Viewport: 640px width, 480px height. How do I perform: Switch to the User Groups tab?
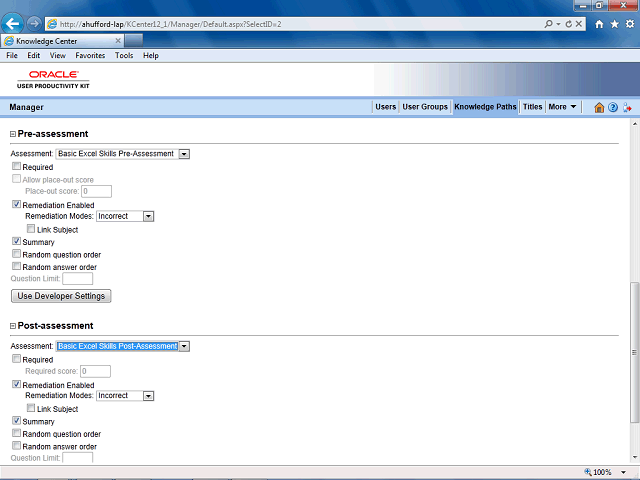425,107
